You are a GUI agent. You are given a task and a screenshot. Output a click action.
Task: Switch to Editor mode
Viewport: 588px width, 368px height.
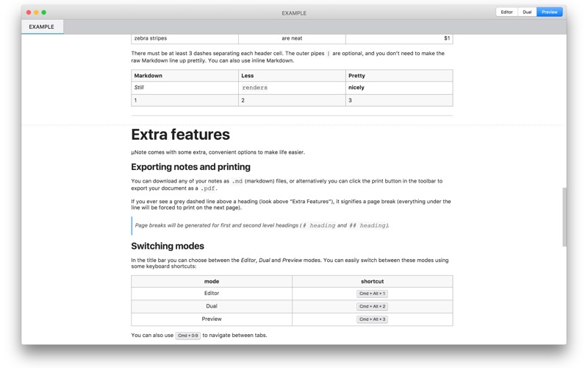[506, 12]
